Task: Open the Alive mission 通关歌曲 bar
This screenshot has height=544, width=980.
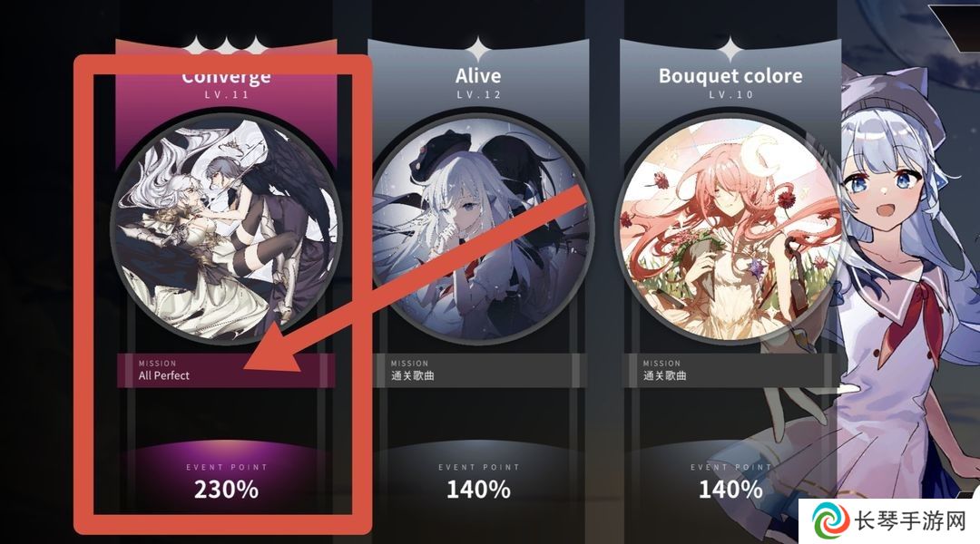Action: click(x=479, y=370)
